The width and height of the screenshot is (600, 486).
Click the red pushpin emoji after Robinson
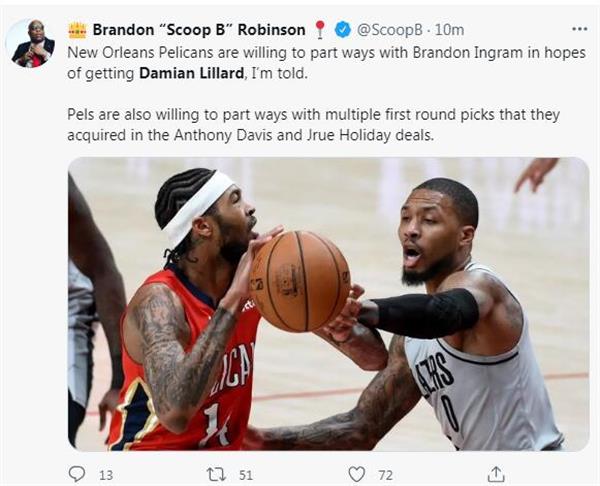tap(320, 30)
